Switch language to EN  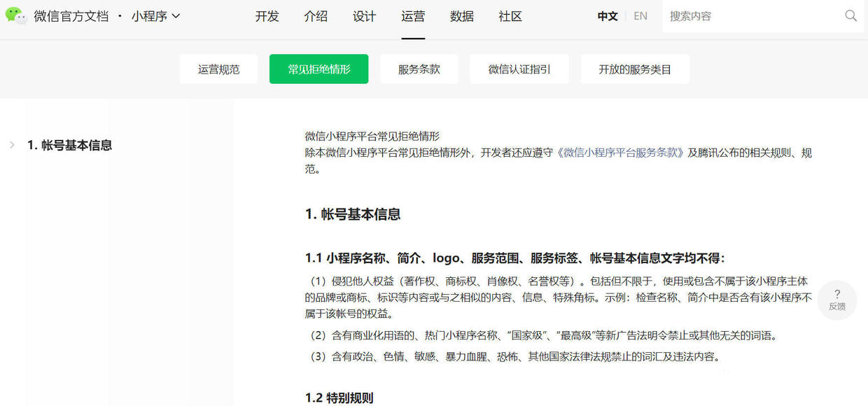tap(640, 16)
